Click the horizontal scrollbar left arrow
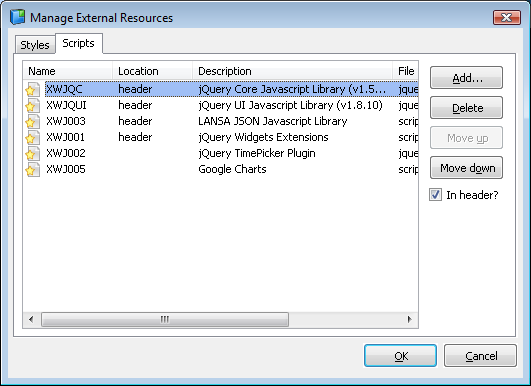Image resolution: width=531 pixels, height=386 pixels. coord(31,319)
